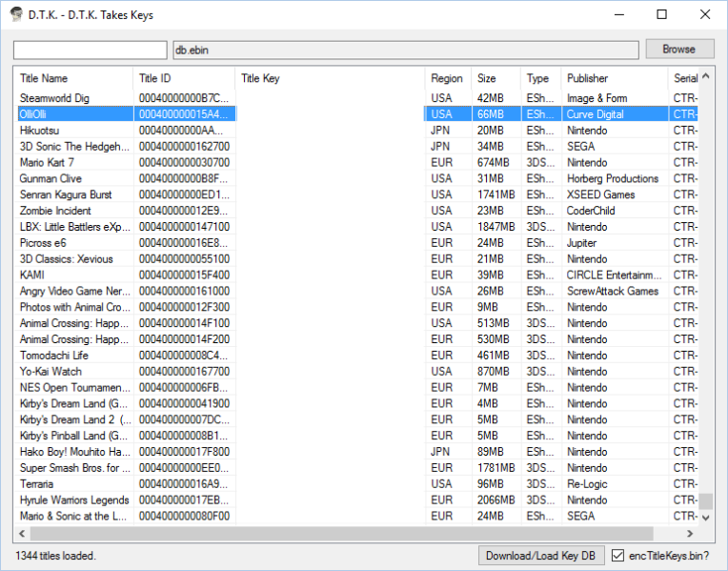Click the horizontal scrollbar left arrow

22,534
